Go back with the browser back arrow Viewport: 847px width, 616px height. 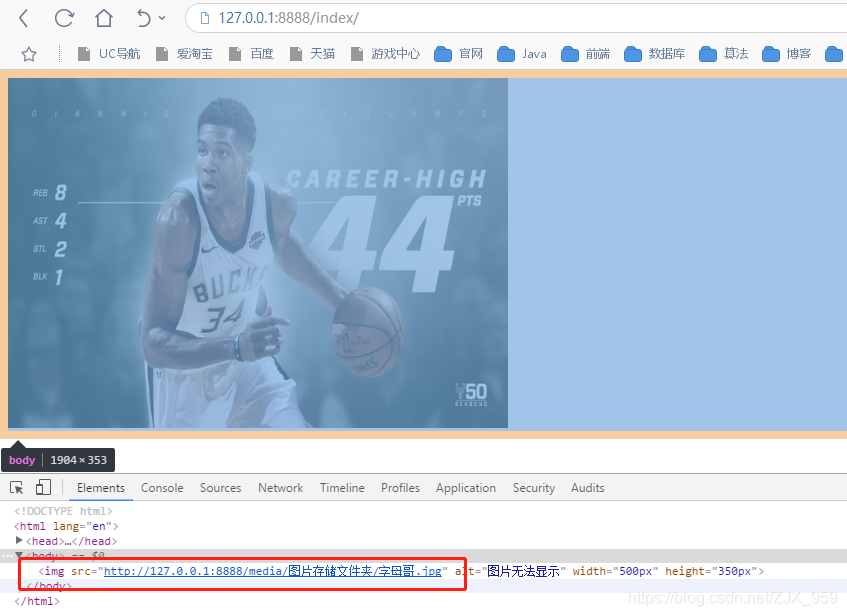click(x=23, y=18)
